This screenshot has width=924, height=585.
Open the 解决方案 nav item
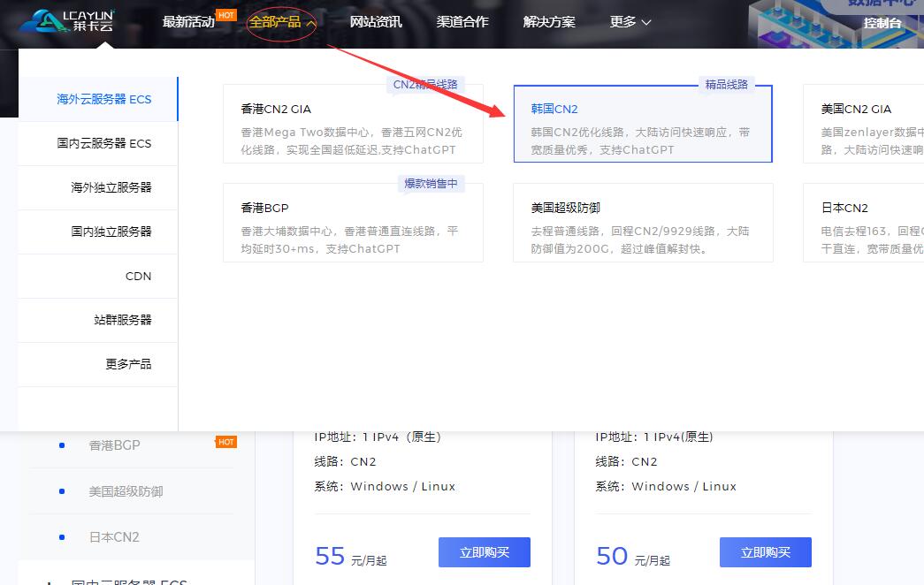coord(549,22)
